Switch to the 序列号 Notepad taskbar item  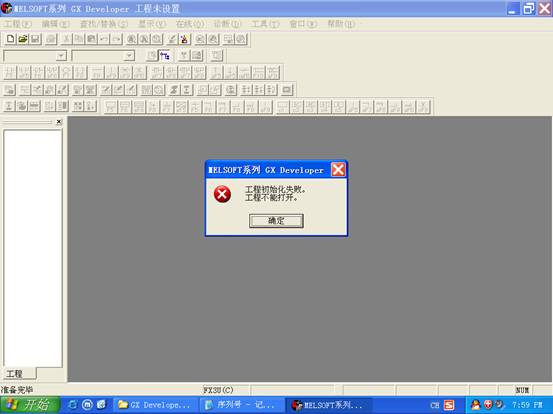242,405
